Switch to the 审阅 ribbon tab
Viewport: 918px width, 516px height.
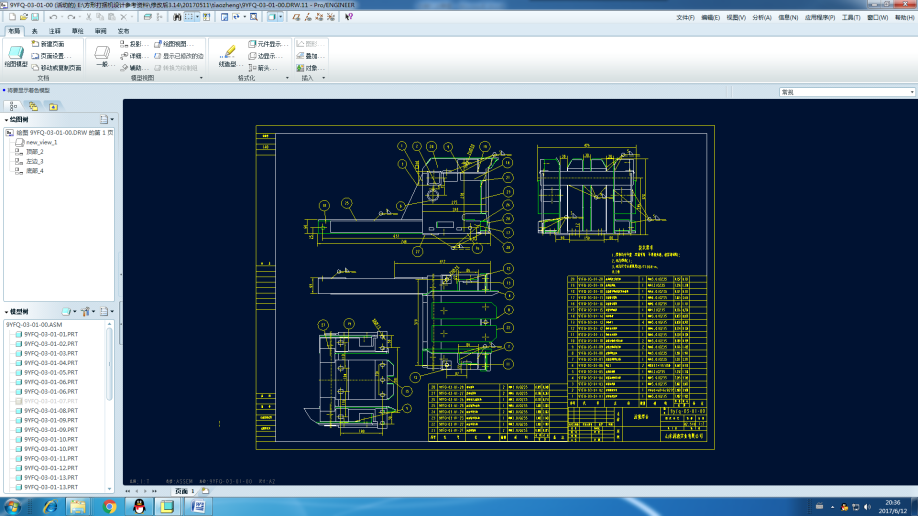point(101,31)
